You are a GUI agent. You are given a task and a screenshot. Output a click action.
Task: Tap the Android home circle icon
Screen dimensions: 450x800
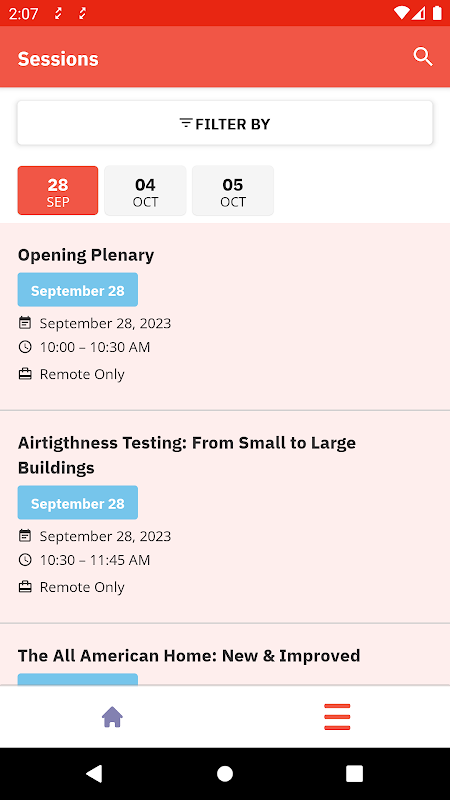(225, 773)
